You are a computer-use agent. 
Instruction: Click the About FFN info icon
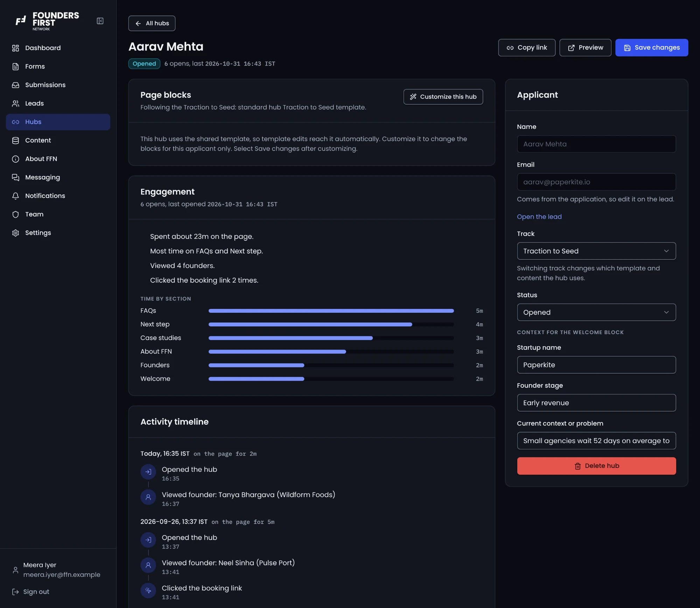15,159
